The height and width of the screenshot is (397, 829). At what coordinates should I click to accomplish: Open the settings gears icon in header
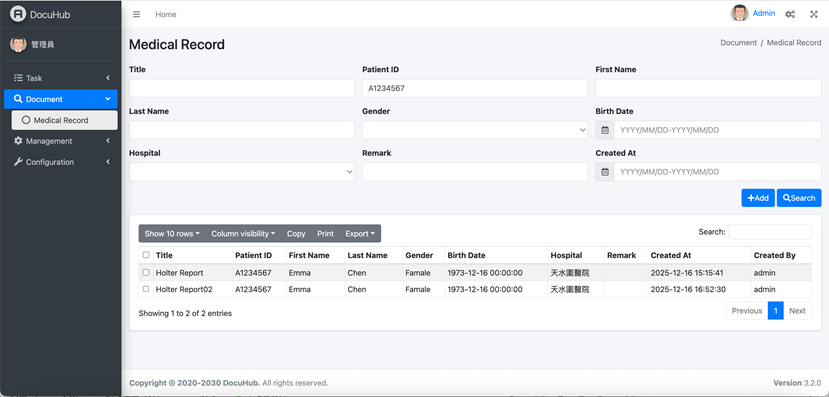coord(790,14)
